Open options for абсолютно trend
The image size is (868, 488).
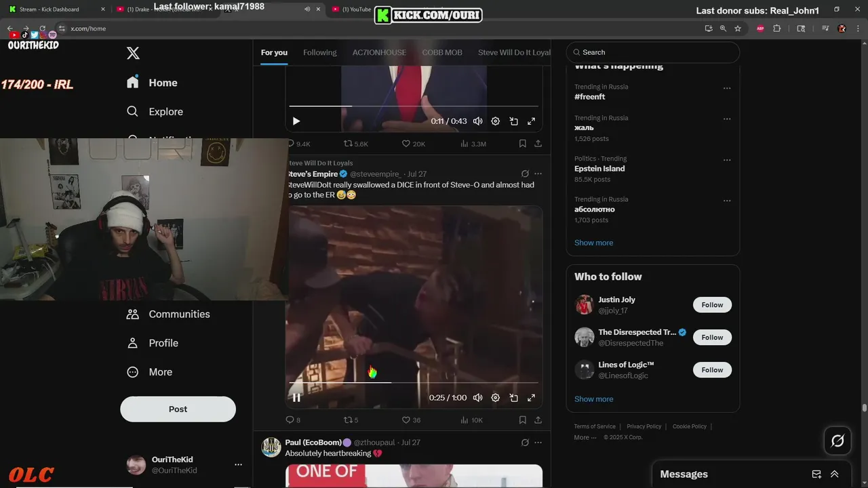[727, 201]
